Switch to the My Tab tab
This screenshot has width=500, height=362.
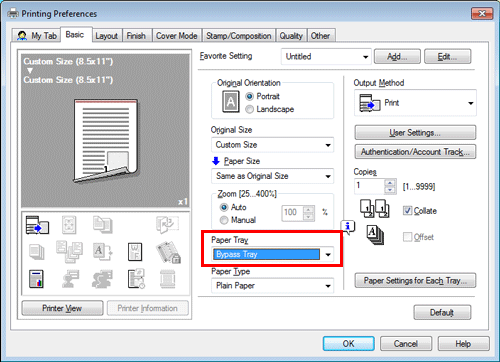point(37,36)
